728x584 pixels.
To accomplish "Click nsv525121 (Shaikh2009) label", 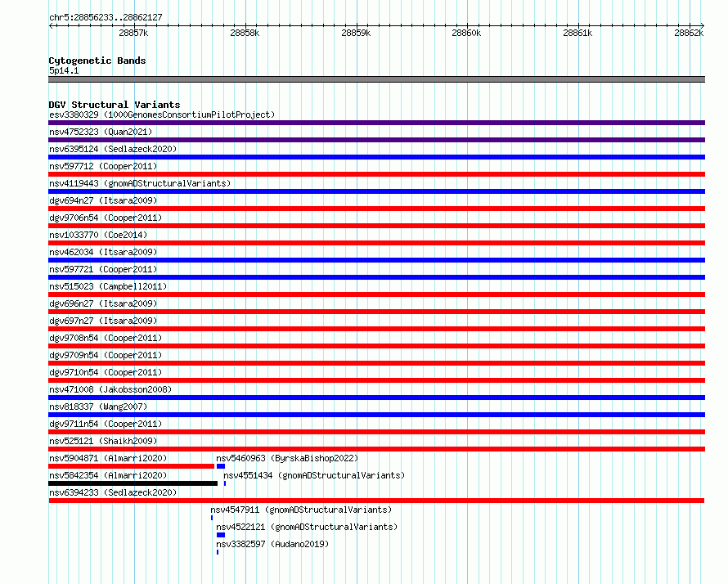I will pos(103,441).
